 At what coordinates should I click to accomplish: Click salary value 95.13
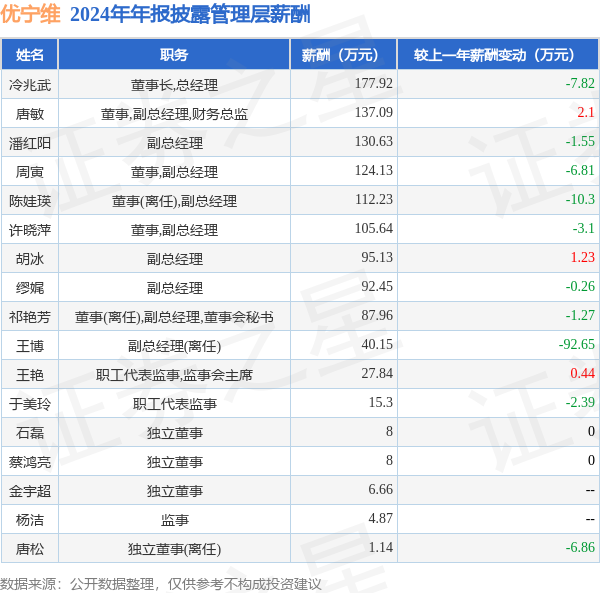[377, 257]
